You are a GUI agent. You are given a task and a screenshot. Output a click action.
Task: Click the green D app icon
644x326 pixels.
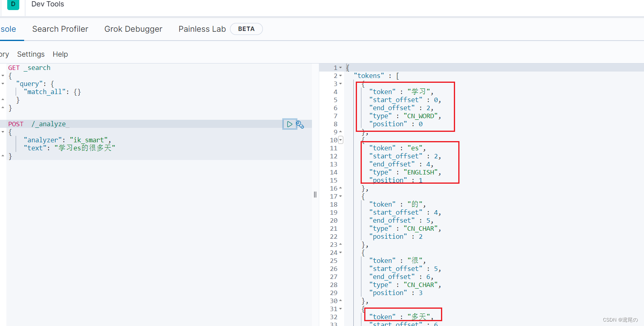(x=13, y=4)
